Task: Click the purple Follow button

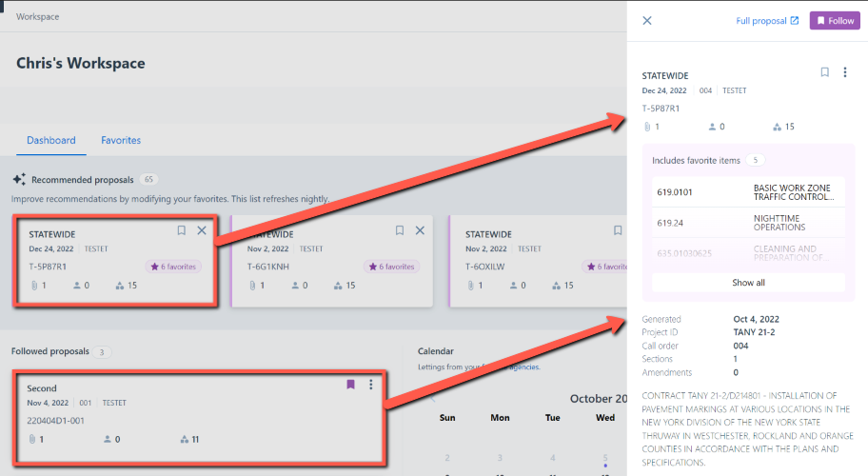Action: pyautogui.click(x=835, y=21)
